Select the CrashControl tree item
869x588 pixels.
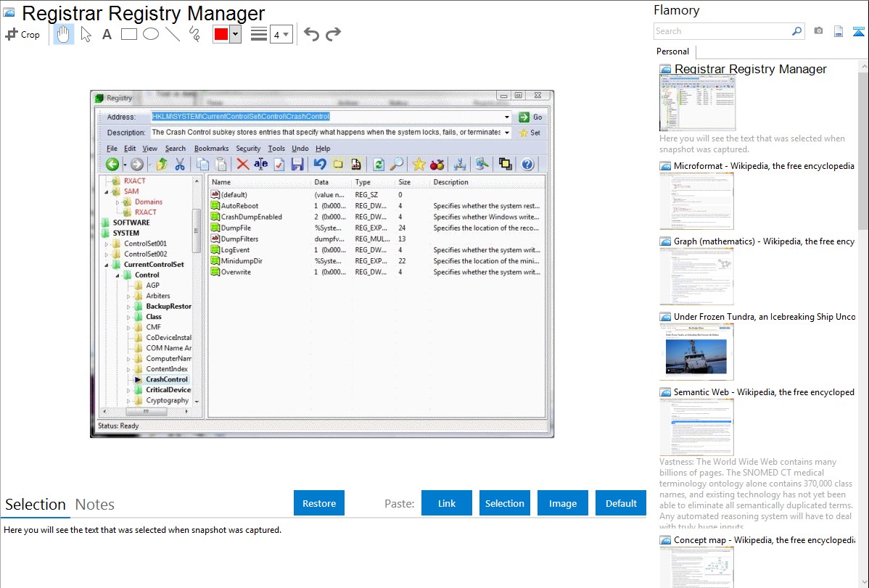(167, 380)
